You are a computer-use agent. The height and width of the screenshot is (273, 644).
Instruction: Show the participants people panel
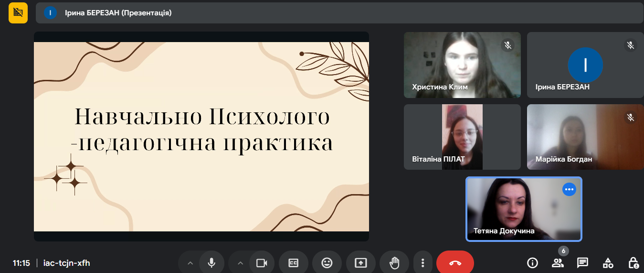point(558,262)
